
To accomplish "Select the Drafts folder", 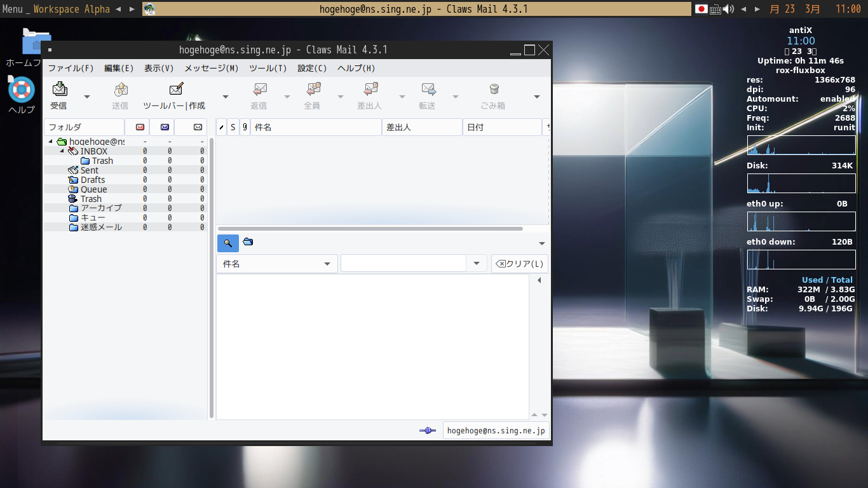I will (x=93, y=180).
